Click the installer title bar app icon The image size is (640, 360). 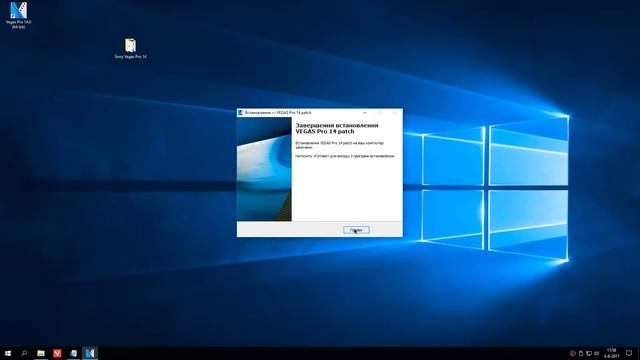point(240,113)
